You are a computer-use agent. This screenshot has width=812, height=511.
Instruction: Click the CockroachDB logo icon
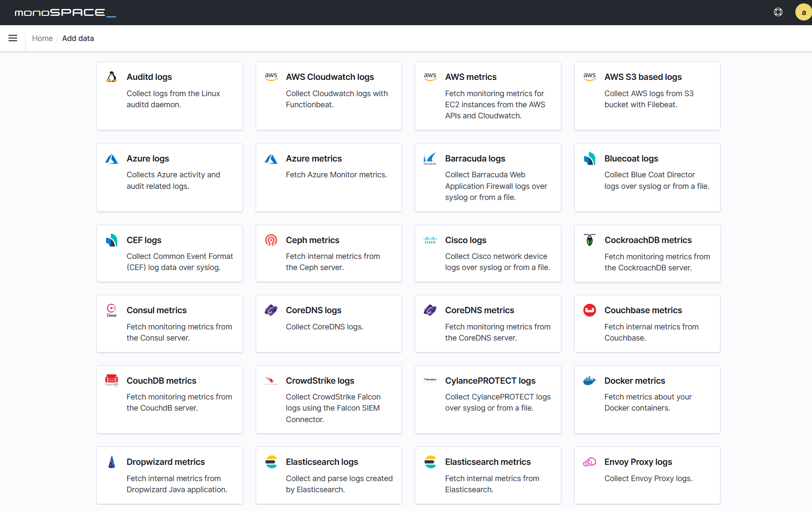pyautogui.click(x=590, y=240)
